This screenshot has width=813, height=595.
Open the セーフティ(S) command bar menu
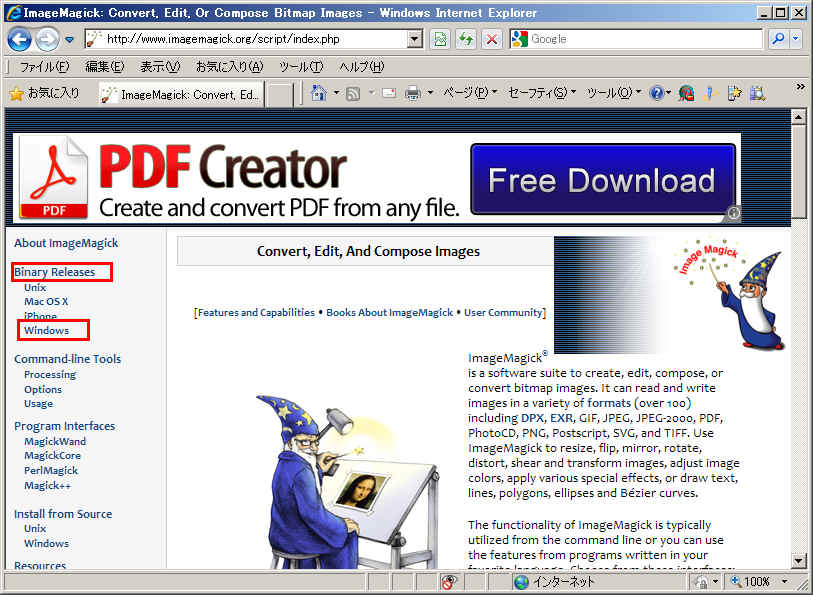[542, 93]
